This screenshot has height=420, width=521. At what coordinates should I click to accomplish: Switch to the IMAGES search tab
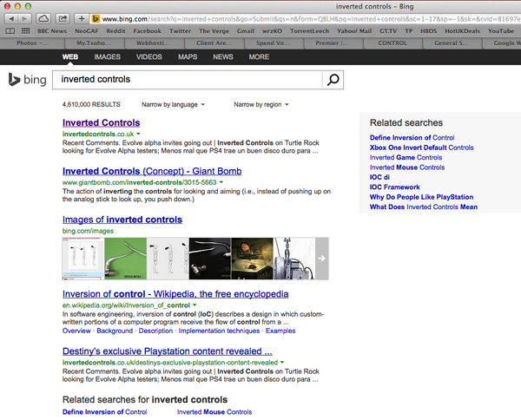(108, 57)
